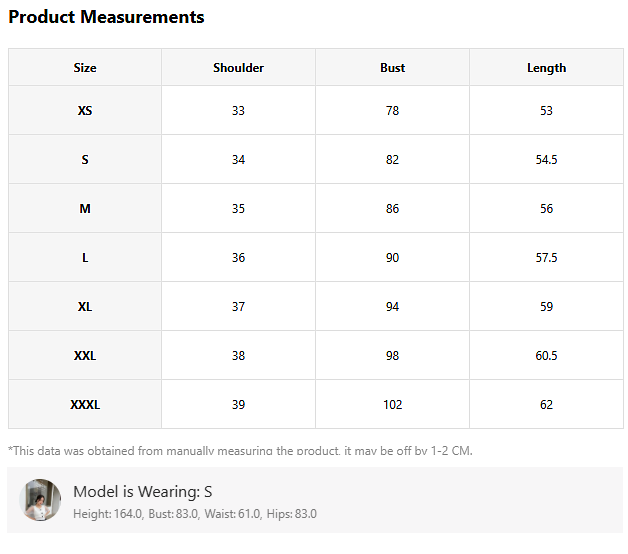Select the XXL size row label
628x554 pixels.
click(85, 356)
